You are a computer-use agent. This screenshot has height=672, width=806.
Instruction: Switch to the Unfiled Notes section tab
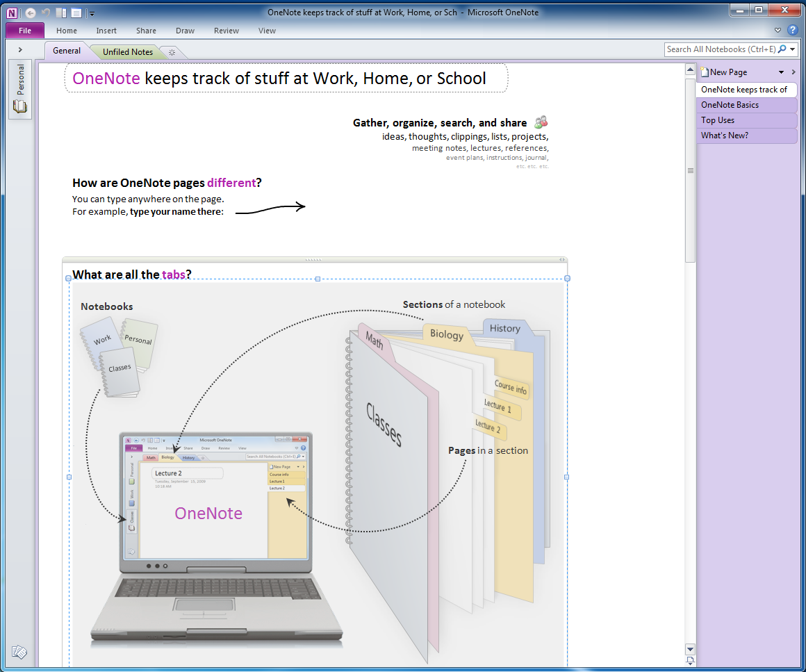[128, 52]
